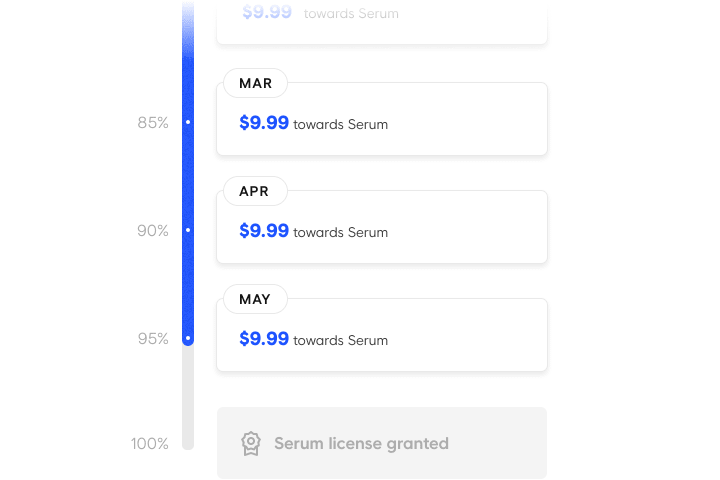The width and height of the screenshot is (720, 480).
Task: Click the 95% percentage label
Action: coord(153,339)
